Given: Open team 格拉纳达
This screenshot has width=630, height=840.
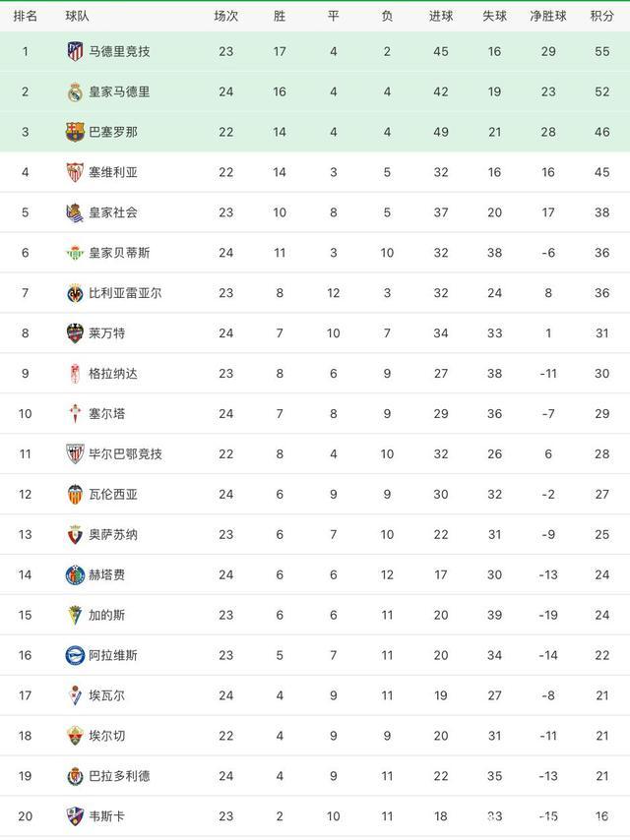Looking at the screenshot, I should pos(113,374).
